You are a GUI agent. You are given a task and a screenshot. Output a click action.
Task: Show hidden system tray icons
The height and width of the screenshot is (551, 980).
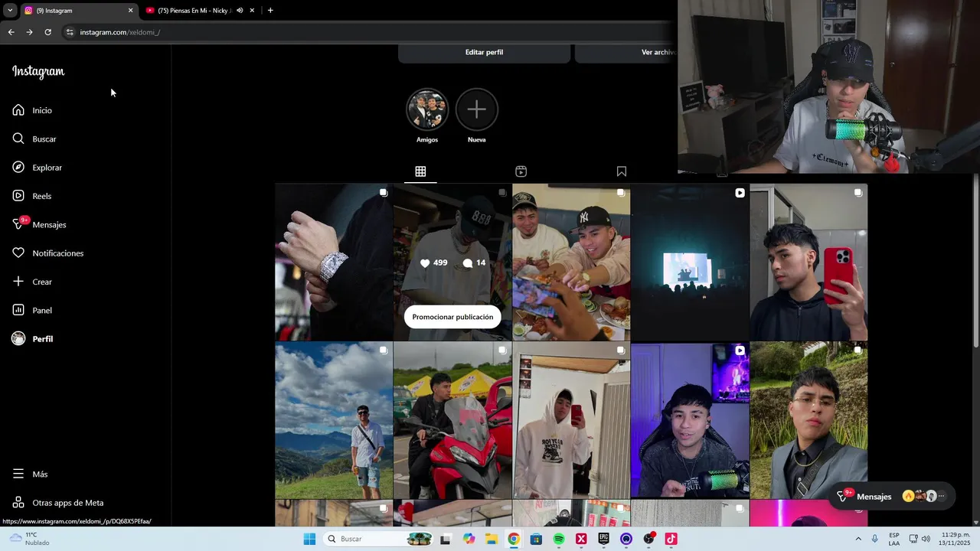click(x=857, y=539)
